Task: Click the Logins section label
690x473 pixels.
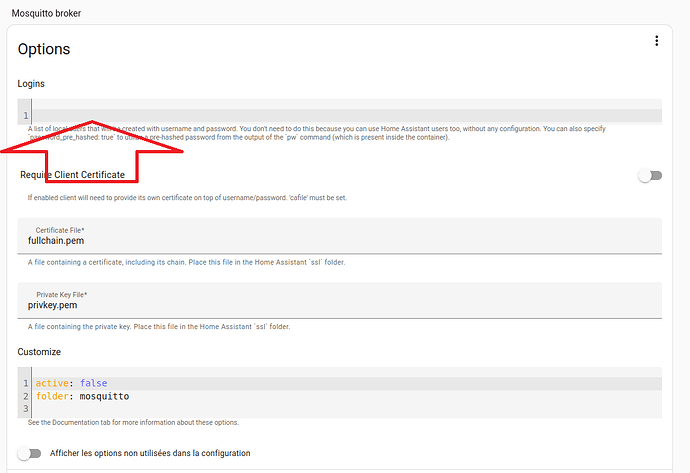Action: 31,84
